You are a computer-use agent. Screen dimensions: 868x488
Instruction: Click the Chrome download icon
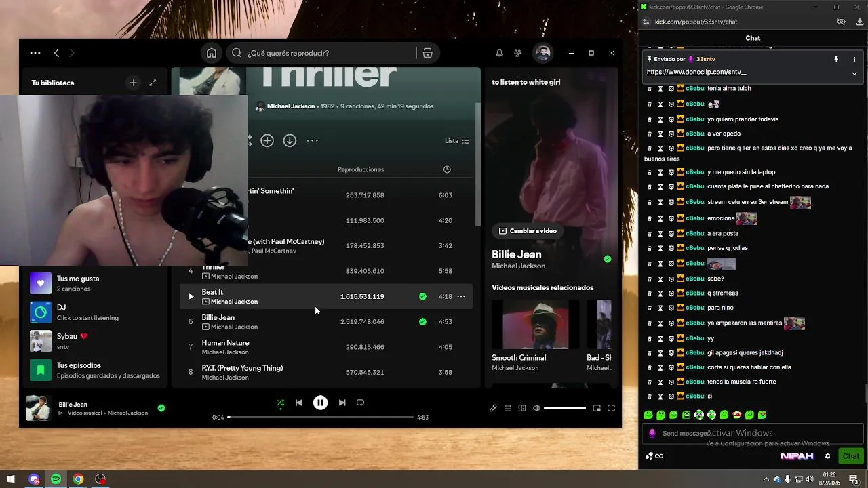(x=859, y=22)
